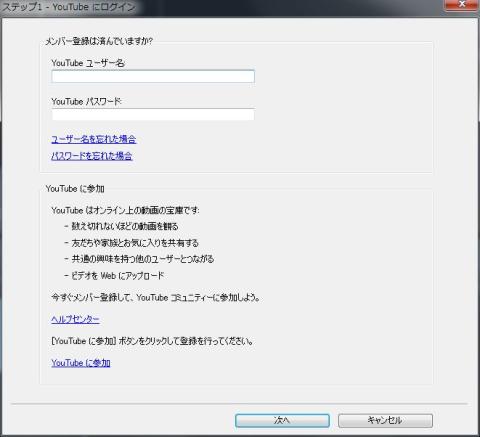Select the text '友だちや家族とお気に入りを共有する'
Image resolution: width=480 pixels, height=437 pixels.
point(135,243)
